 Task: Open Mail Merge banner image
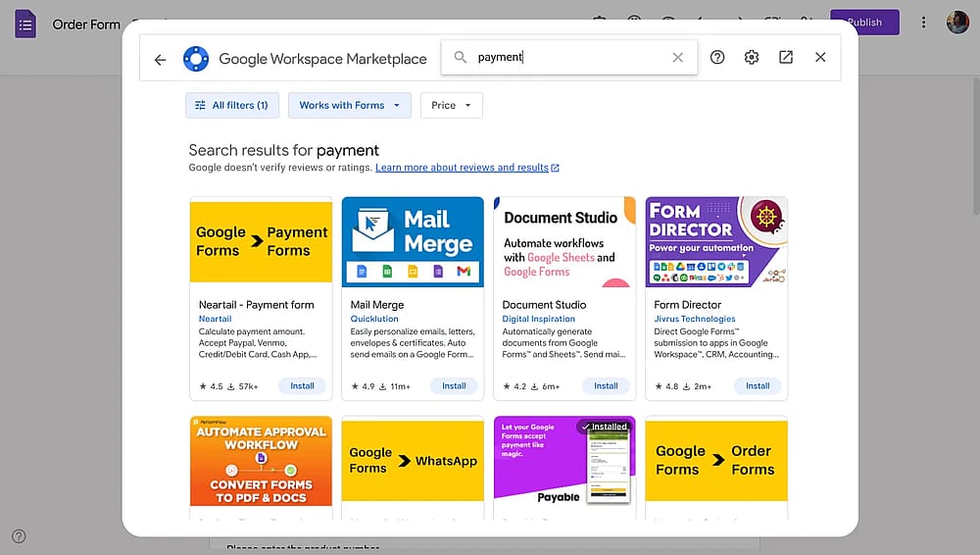click(x=413, y=241)
